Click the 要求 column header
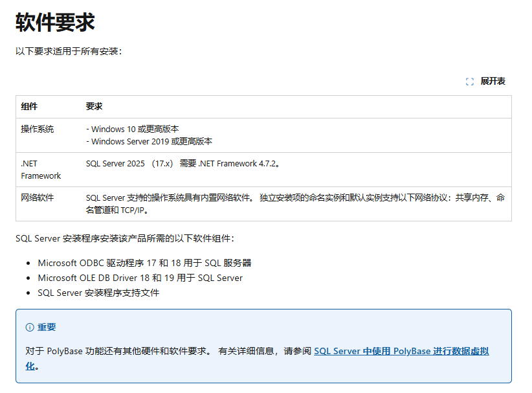Viewport: 532px width, 393px height. (94, 106)
